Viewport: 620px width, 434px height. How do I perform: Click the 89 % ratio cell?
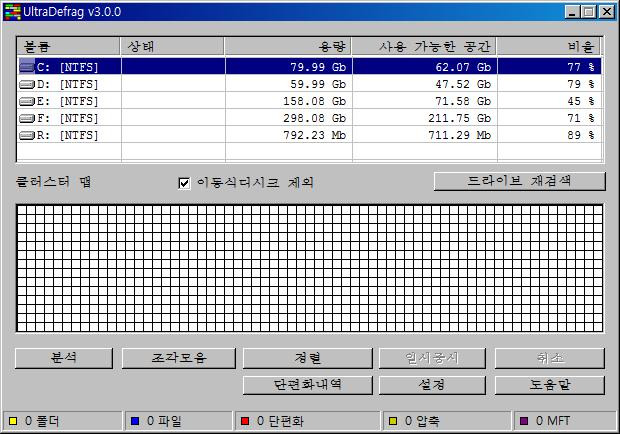point(550,135)
